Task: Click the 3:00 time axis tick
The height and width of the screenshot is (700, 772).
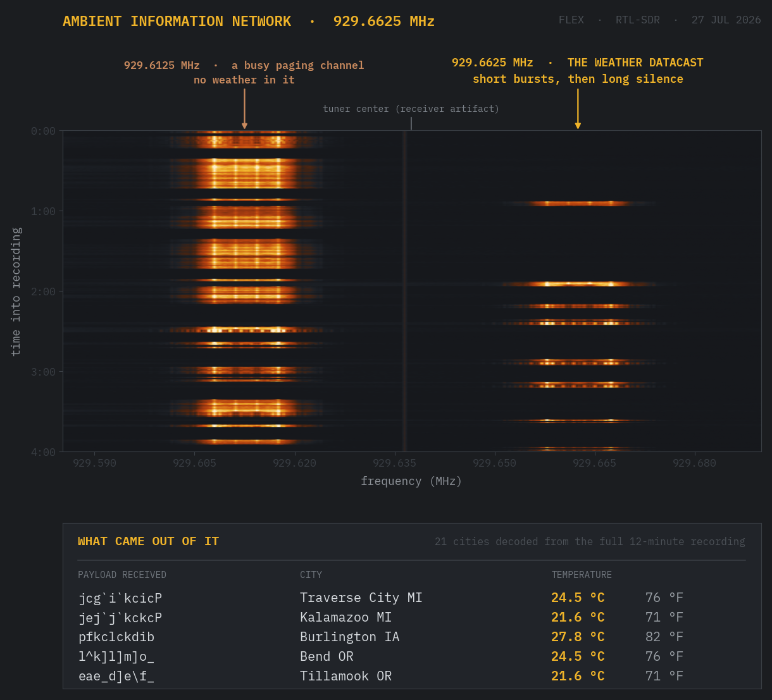Action: point(43,372)
